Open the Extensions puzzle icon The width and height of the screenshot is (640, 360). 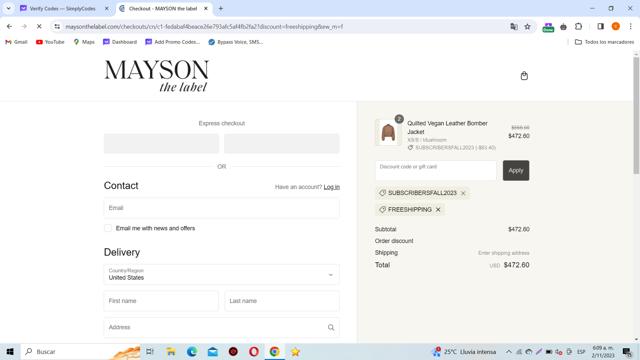pos(578,27)
